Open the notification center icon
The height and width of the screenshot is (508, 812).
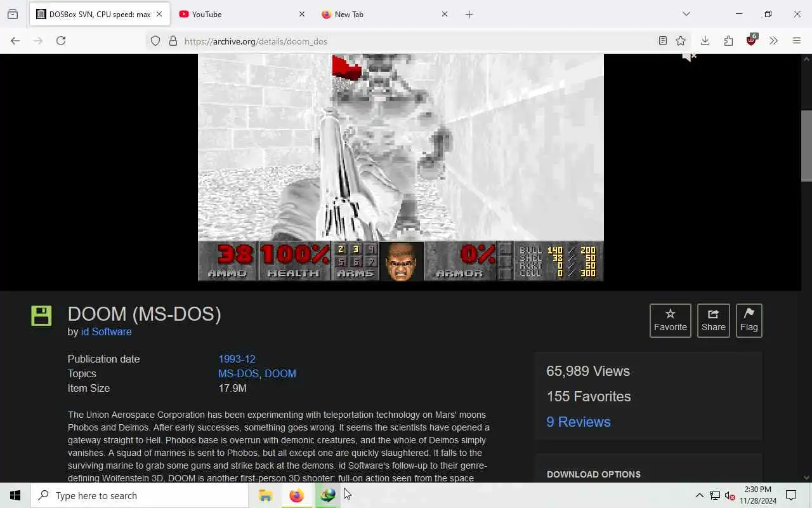(791, 495)
